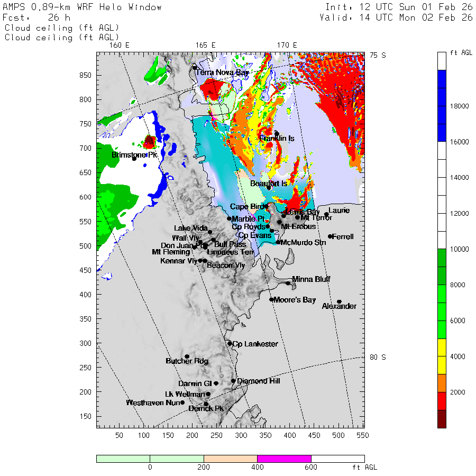Screen dimensions: 476x476
Task: Select the Ferrell station marker dot
Action: [x=330, y=236]
